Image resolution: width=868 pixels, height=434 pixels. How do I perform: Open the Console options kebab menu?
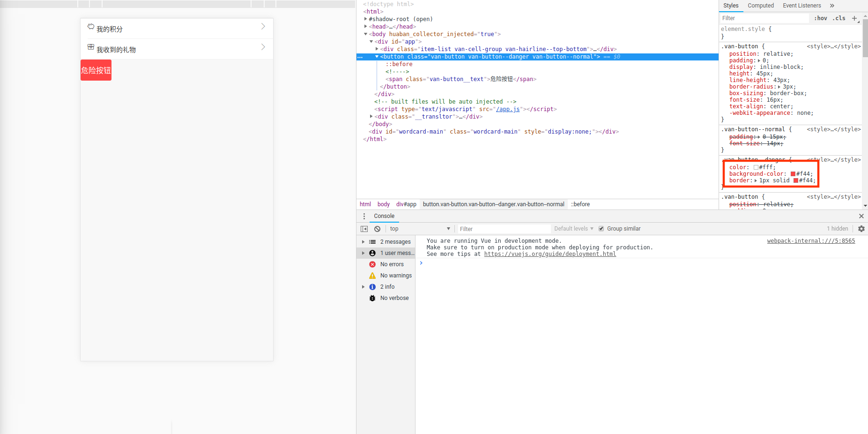point(364,216)
